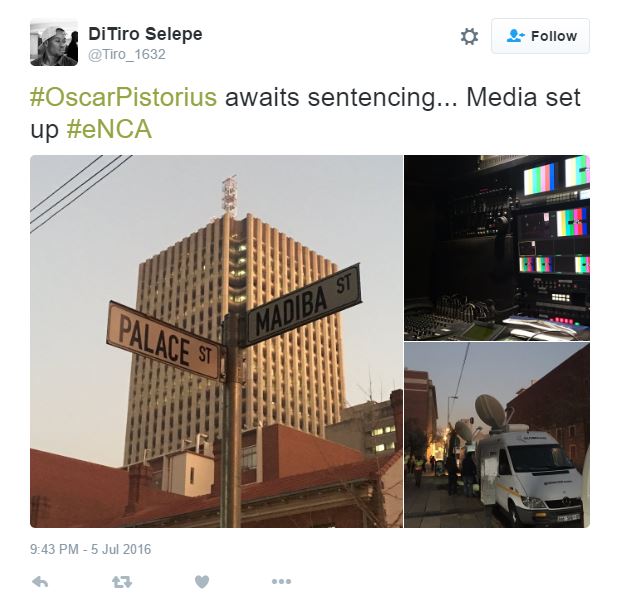The image size is (621, 599).
Task: Open DiTiro Selepe's profile picture
Action: click(x=54, y=42)
